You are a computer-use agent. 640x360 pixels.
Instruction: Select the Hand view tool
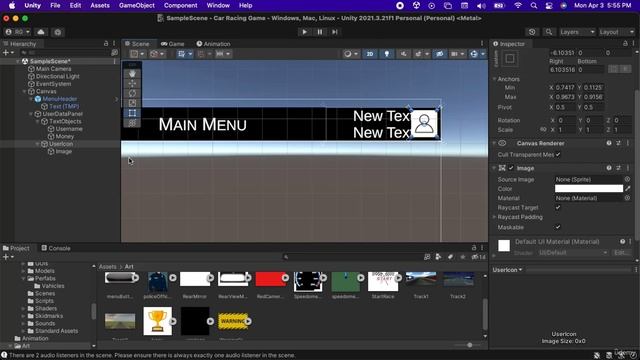point(132,74)
